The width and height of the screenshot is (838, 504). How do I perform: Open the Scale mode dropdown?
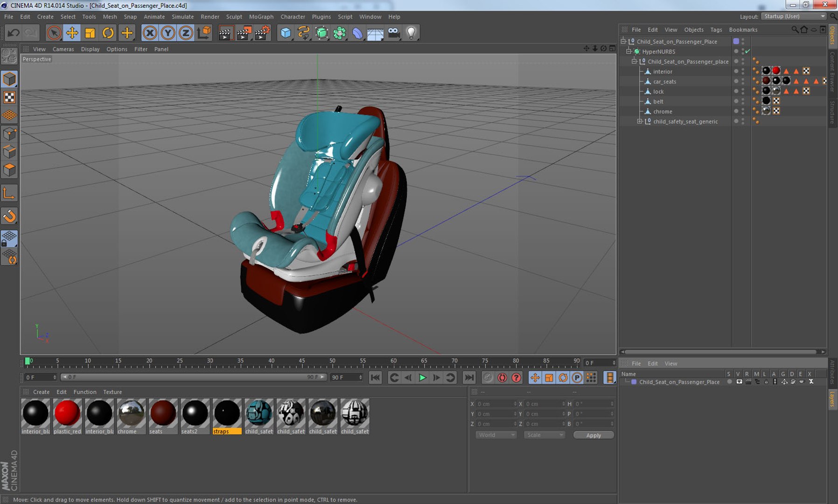point(544,435)
